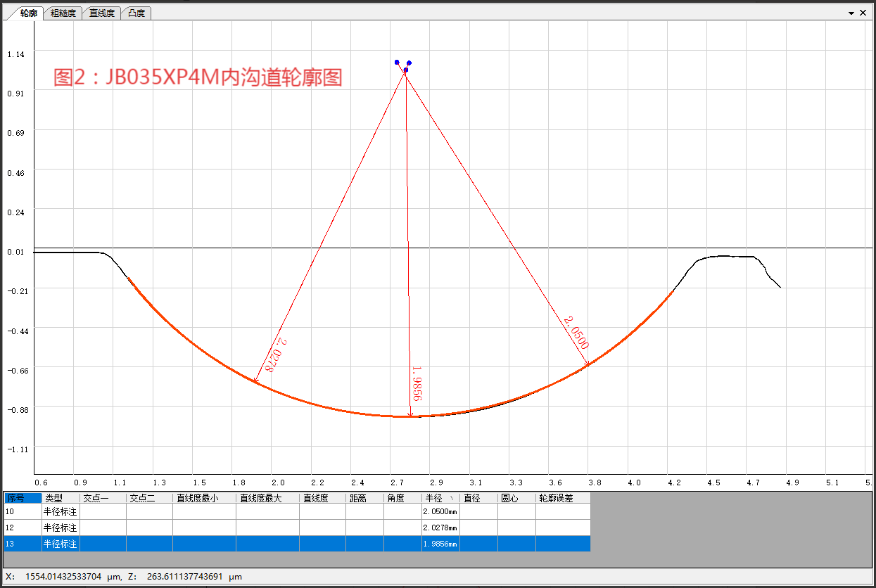
Task: Click the 直线度 column header in table
Action: (x=322, y=498)
